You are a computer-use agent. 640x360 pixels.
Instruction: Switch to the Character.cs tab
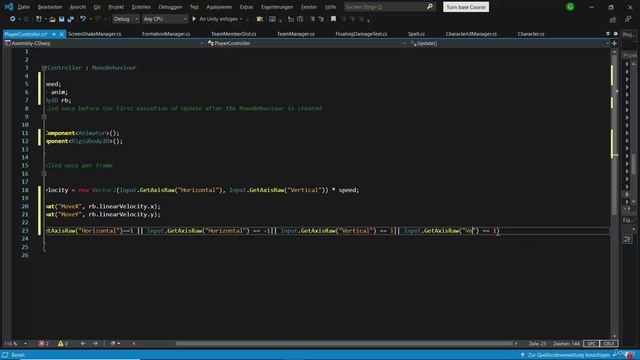pos(531,34)
